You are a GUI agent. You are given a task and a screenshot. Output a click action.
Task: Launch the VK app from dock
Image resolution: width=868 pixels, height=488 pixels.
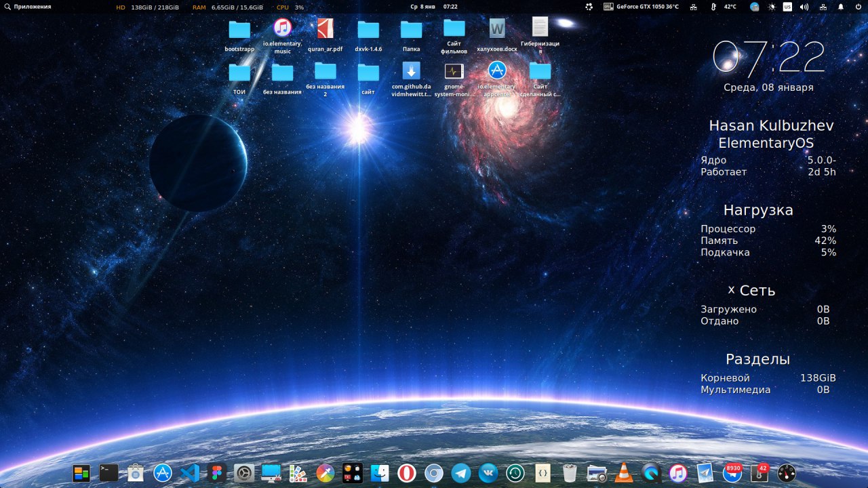(x=488, y=472)
